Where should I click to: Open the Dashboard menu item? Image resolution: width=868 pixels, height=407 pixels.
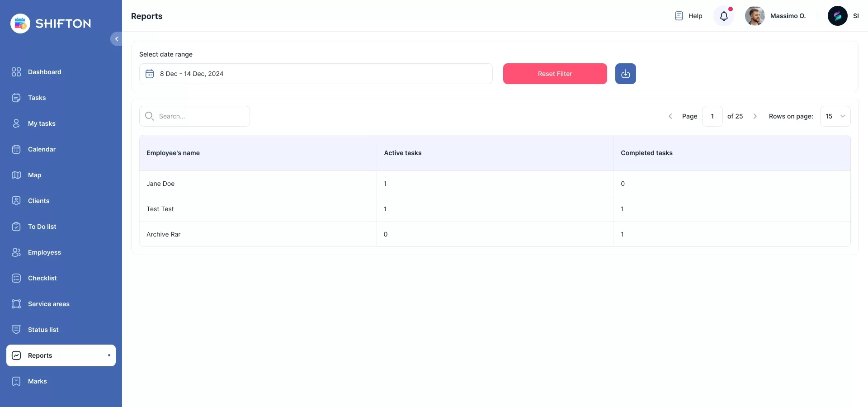[44, 72]
